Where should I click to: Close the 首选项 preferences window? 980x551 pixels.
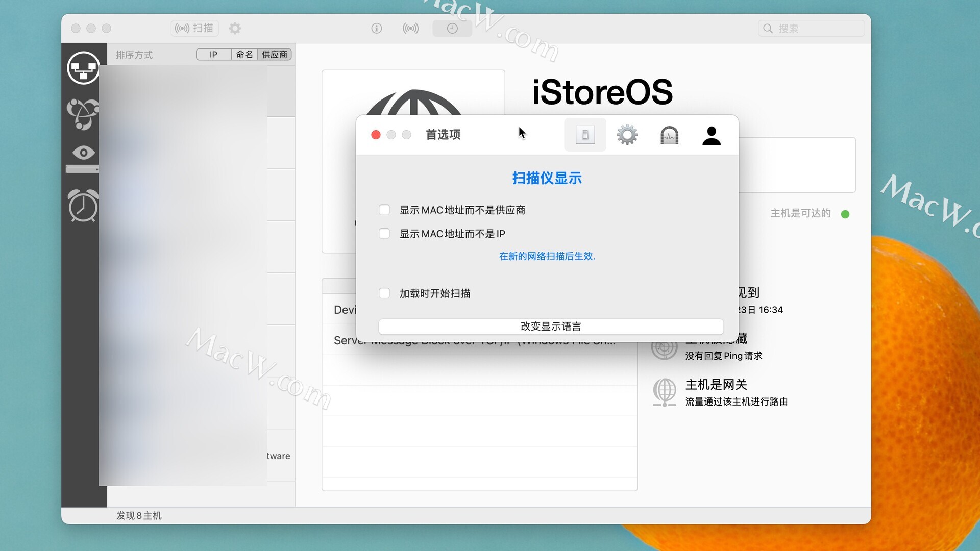[x=376, y=135]
